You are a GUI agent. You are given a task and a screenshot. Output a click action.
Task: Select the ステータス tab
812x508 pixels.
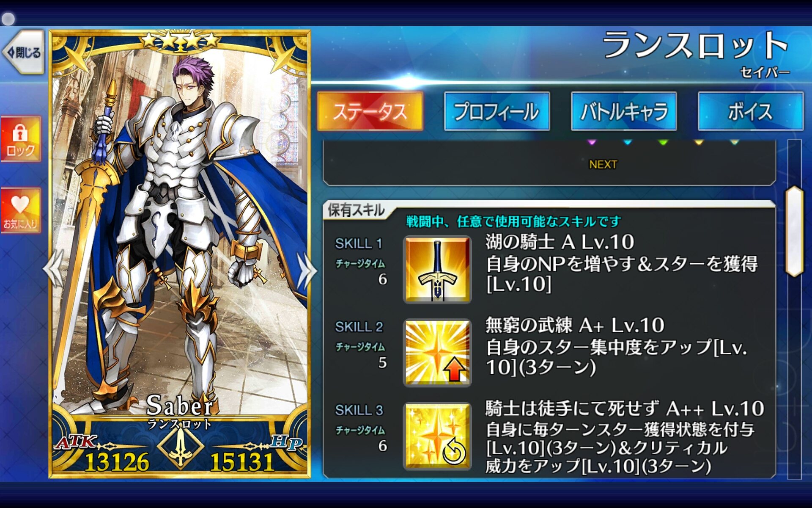click(x=370, y=111)
